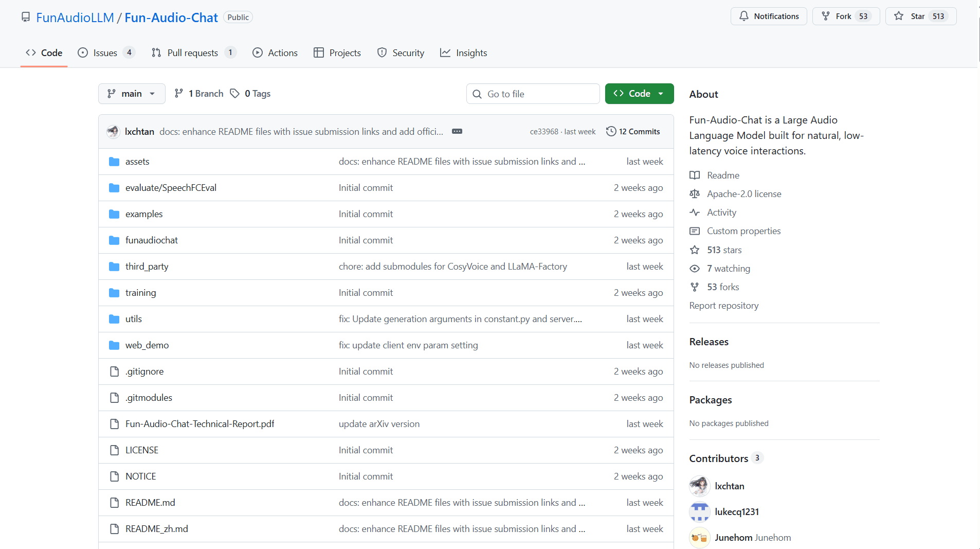This screenshot has height=549, width=980.
Task: Open the Activity pulse icon link
Action: (x=695, y=212)
